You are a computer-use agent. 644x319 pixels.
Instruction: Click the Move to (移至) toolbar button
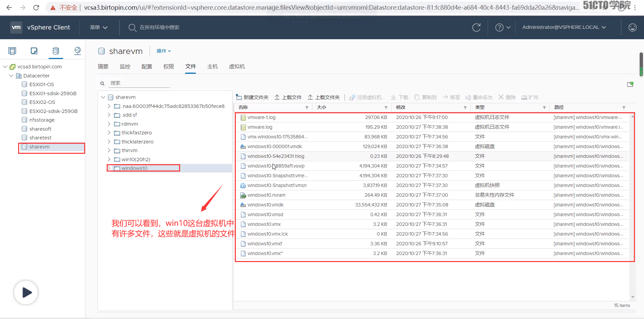(x=451, y=97)
